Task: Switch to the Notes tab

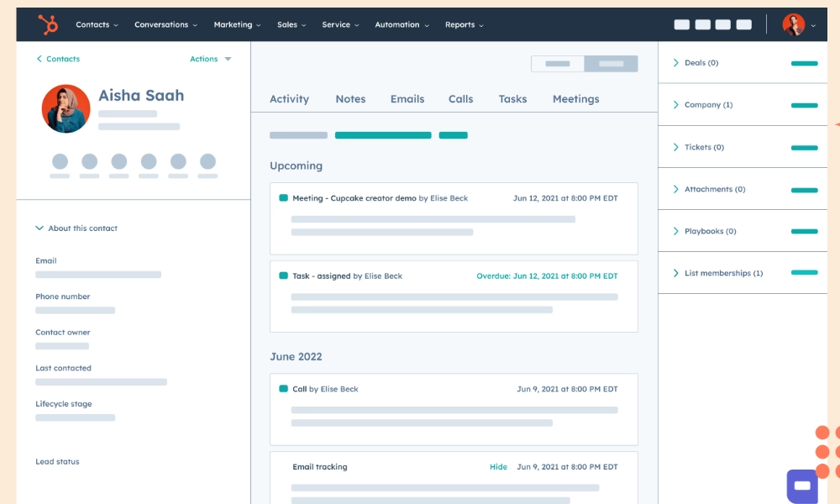Action: click(x=350, y=99)
